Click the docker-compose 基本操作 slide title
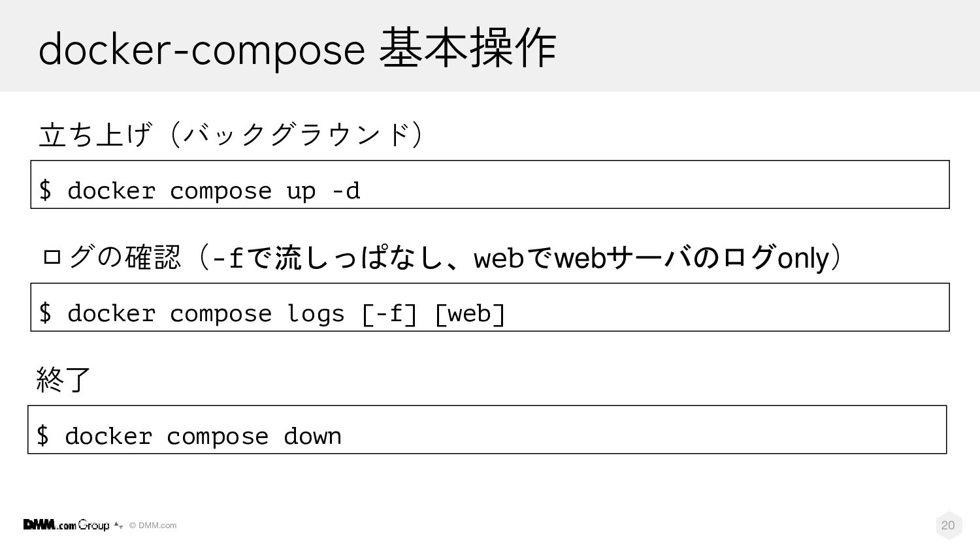Screen dimensions: 980x551 tap(297, 48)
